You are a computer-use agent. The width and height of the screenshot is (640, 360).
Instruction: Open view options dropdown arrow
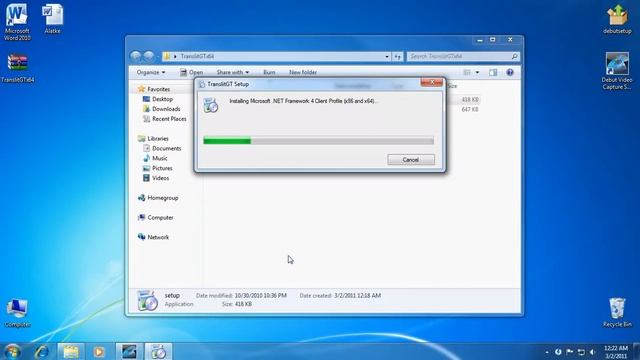click(x=477, y=72)
